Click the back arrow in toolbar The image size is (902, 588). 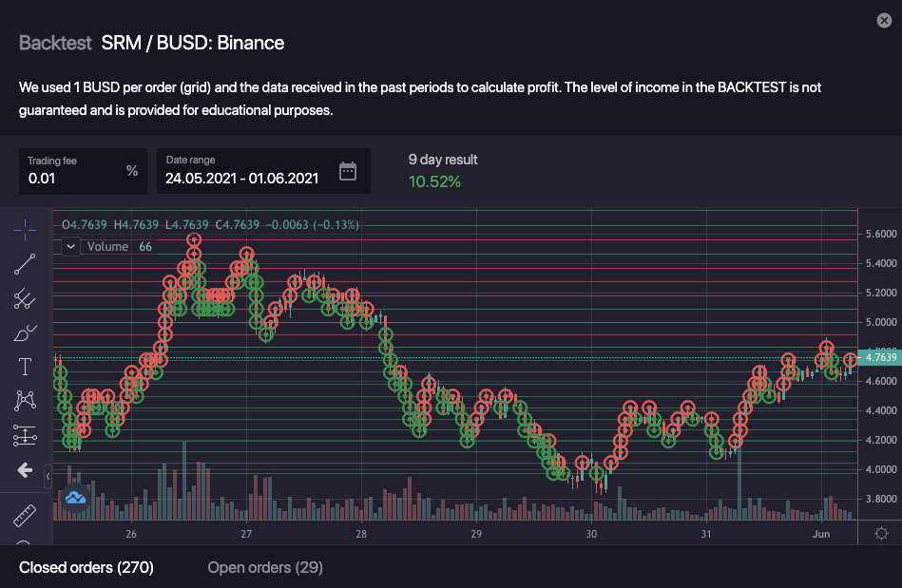(x=26, y=470)
